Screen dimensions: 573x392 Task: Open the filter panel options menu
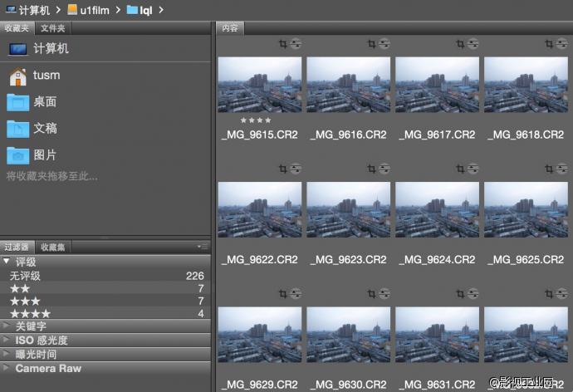pos(202,247)
